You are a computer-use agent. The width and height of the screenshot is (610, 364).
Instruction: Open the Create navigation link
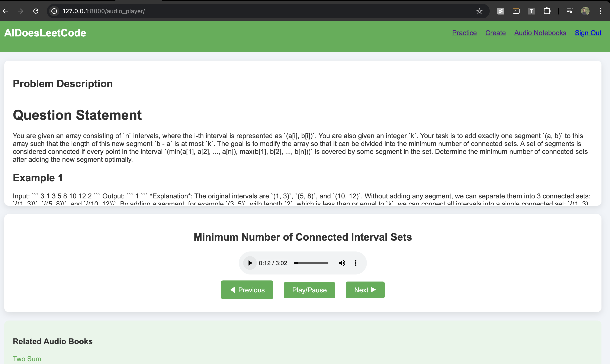coord(495,33)
